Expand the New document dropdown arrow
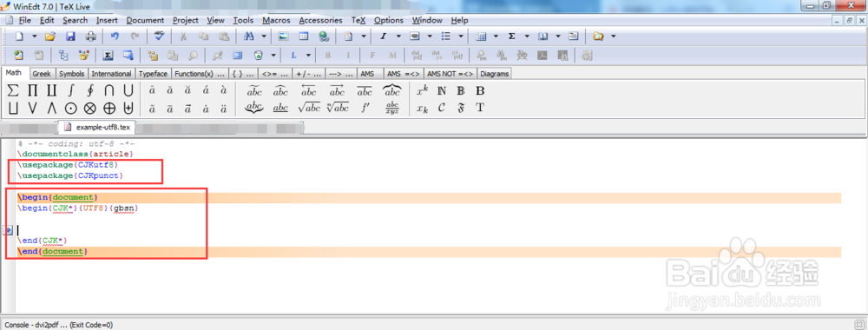The height and width of the screenshot is (330, 868). [35, 36]
